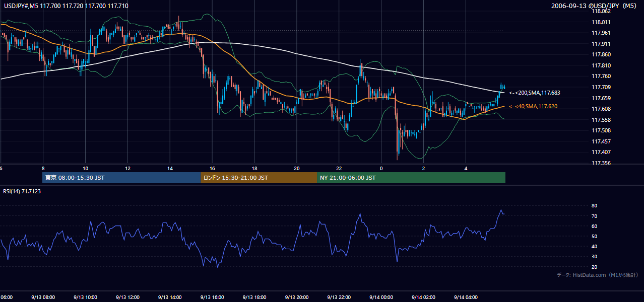This screenshot has height=302, width=644.
Task: Click the 9/13 10:00 time axis label
Action: 86,297
